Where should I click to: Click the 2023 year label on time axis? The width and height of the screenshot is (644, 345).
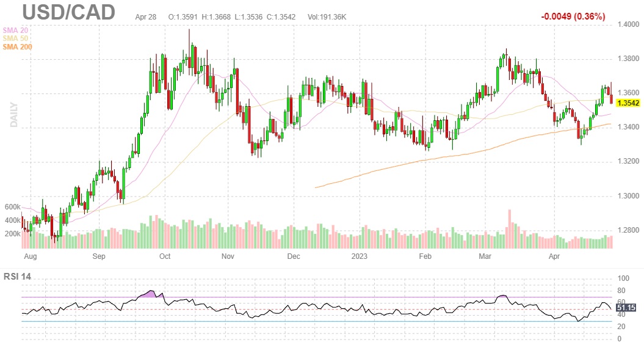360,256
